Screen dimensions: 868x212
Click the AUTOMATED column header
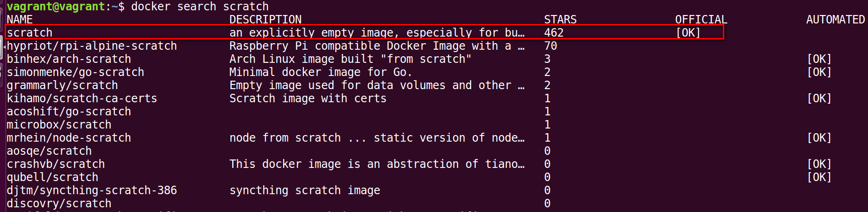(x=836, y=20)
